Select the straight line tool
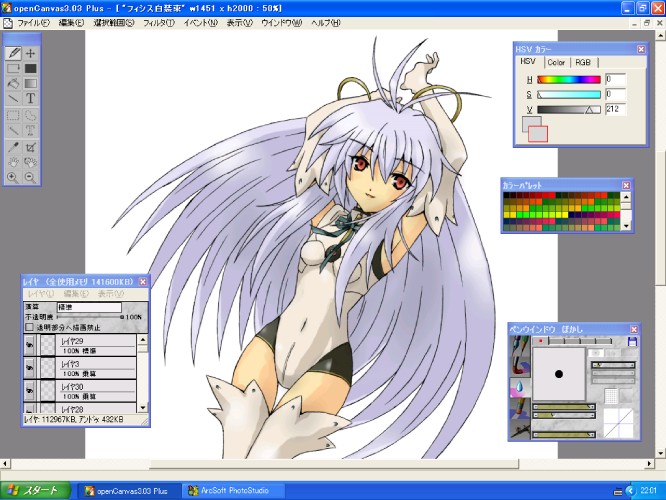This screenshot has height=500, width=666. [13, 99]
